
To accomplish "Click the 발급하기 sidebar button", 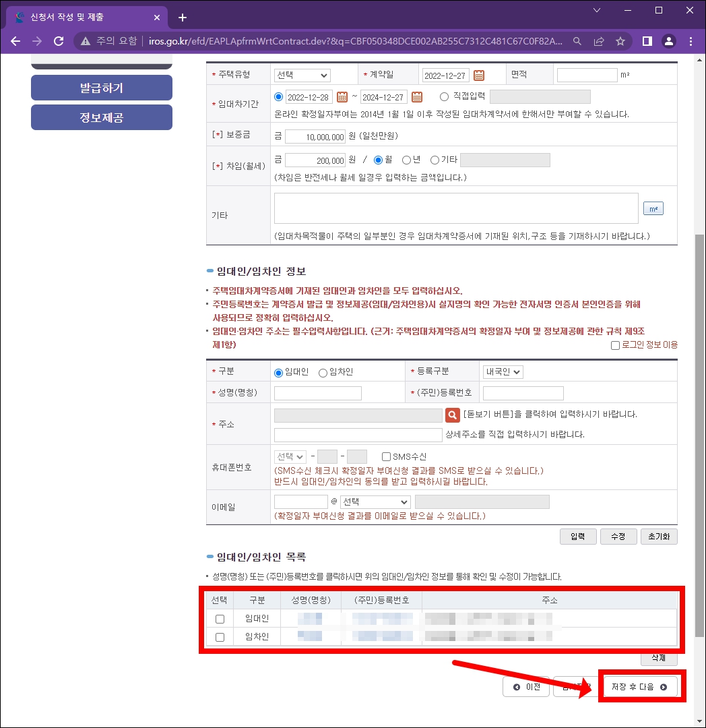I will pyautogui.click(x=101, y=88).
